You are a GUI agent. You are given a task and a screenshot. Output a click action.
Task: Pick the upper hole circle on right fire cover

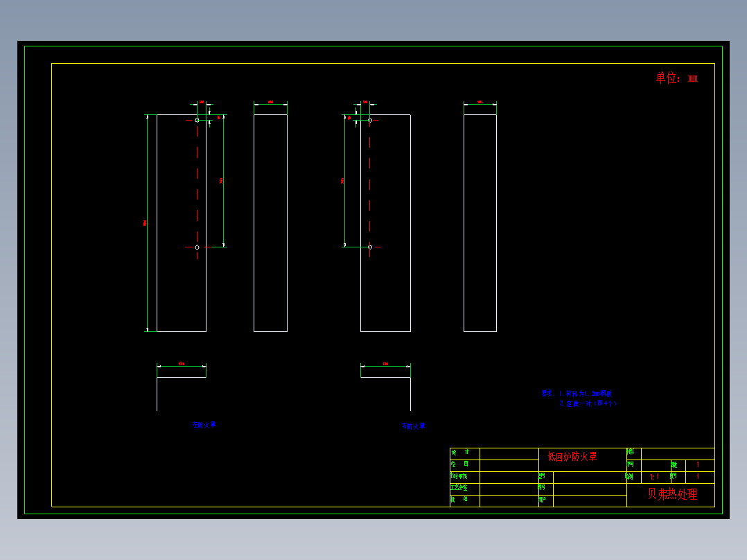[370, 120]
